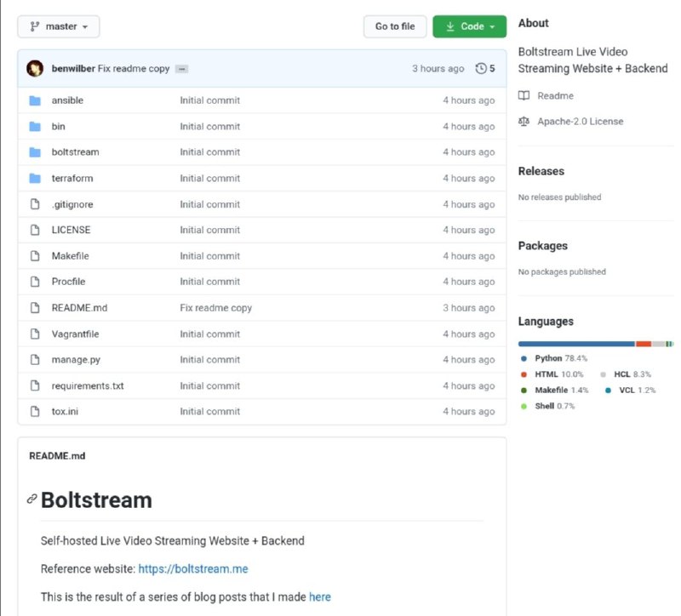
Task: Click the .gitignore file icon
Action: [x=35, y=204]
